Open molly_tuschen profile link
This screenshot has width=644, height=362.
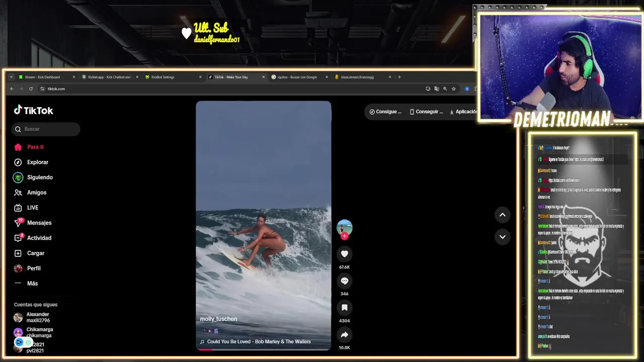coord(218,319)
